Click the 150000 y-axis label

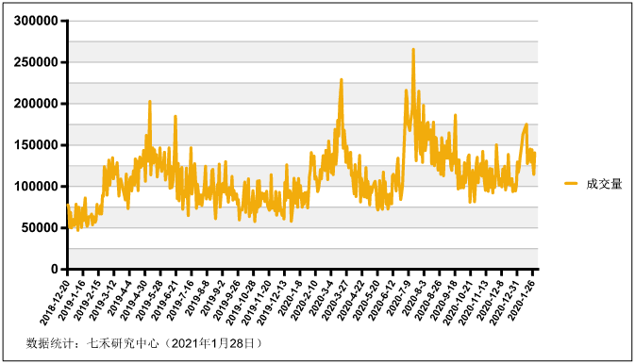coord(36,145)
